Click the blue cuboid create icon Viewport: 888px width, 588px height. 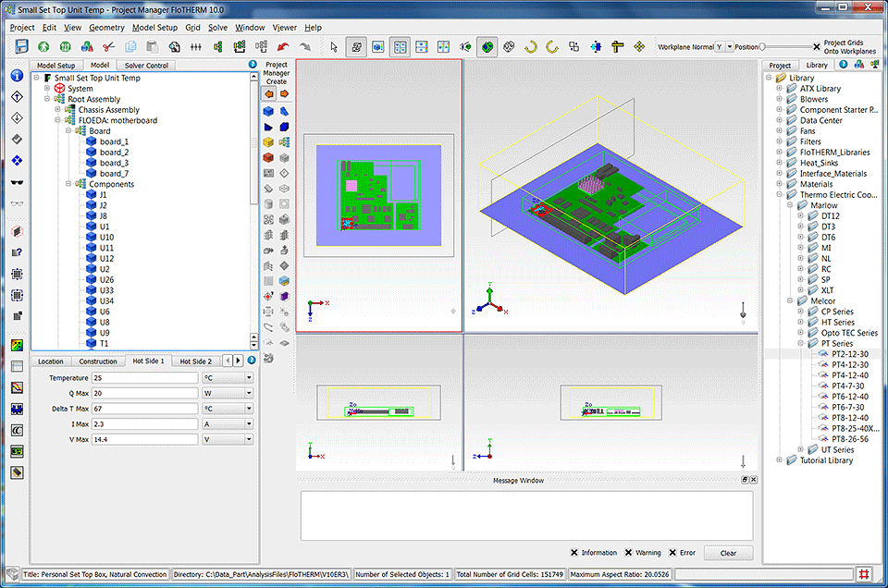tap(268, 110)
